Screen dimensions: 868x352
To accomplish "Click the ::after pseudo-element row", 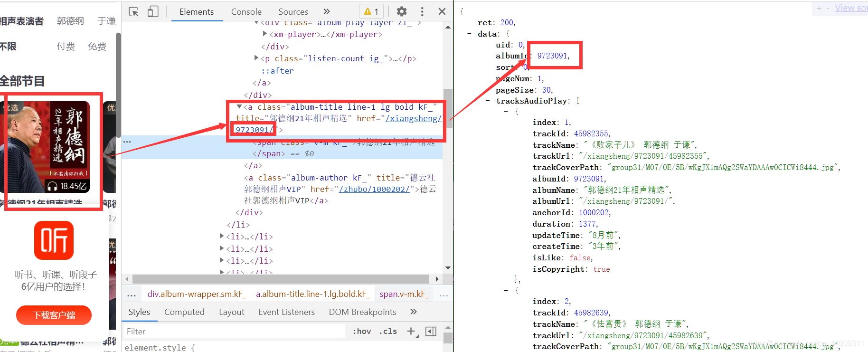I will 278,70.
